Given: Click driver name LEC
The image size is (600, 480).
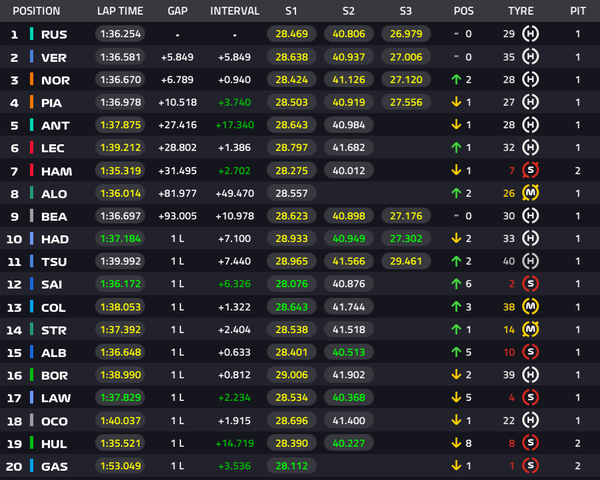Looking at the screenshot, I should (x=53, y=148).
